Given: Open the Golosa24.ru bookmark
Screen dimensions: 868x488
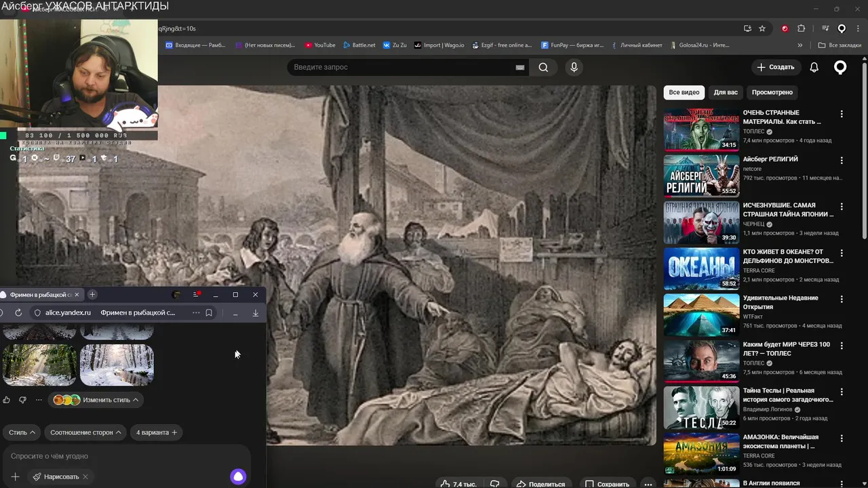Looking at the screenshot, I should [x=699, y=45].
